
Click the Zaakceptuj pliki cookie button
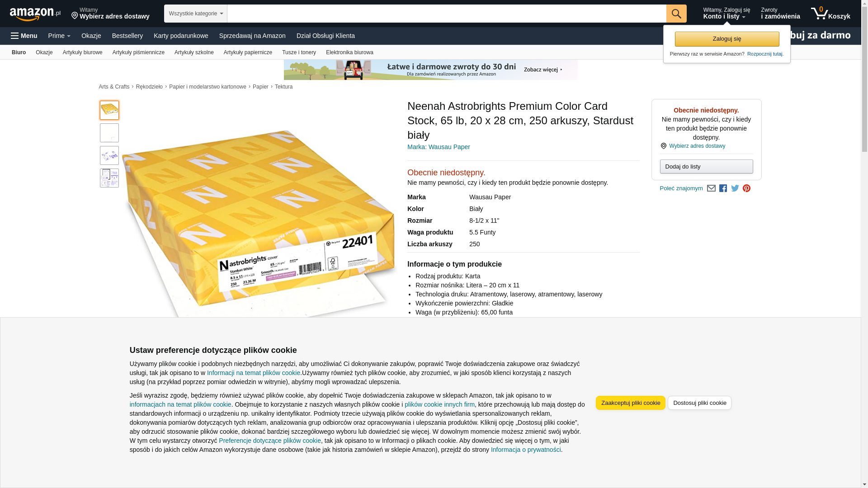coord(630,403)
